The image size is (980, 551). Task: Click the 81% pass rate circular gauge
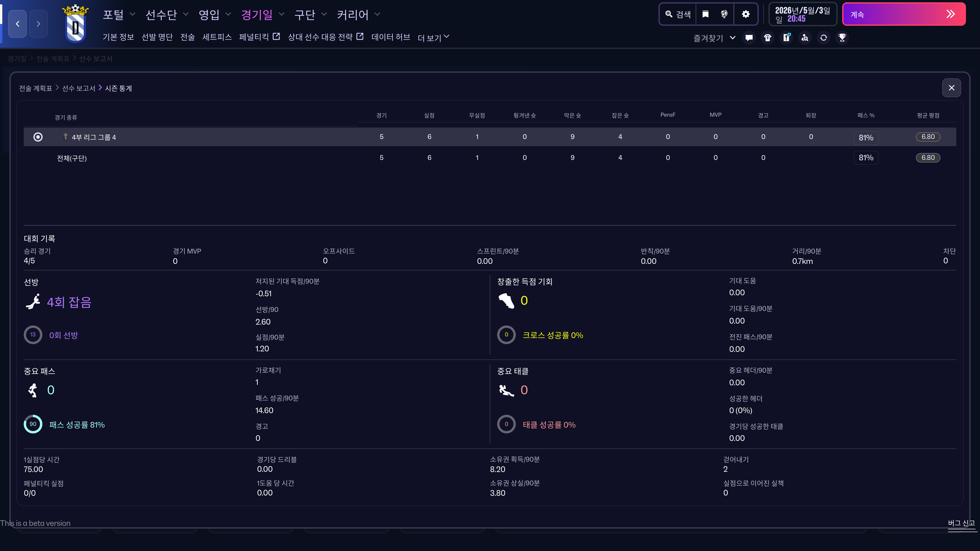33,424
